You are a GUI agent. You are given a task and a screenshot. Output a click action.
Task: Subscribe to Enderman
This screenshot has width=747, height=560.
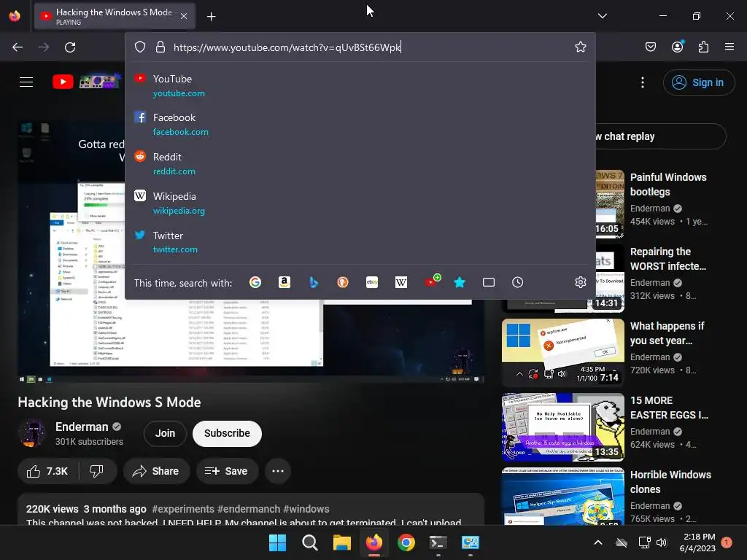(x=227, y=433)
